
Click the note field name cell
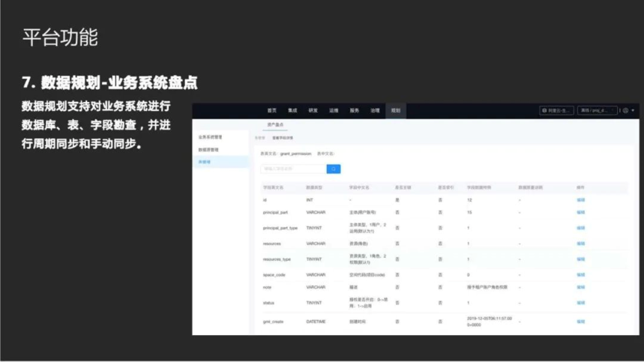point(267,287)
